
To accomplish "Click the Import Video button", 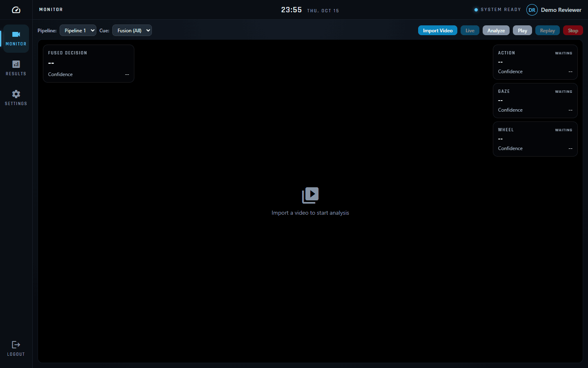I will 438,31.
